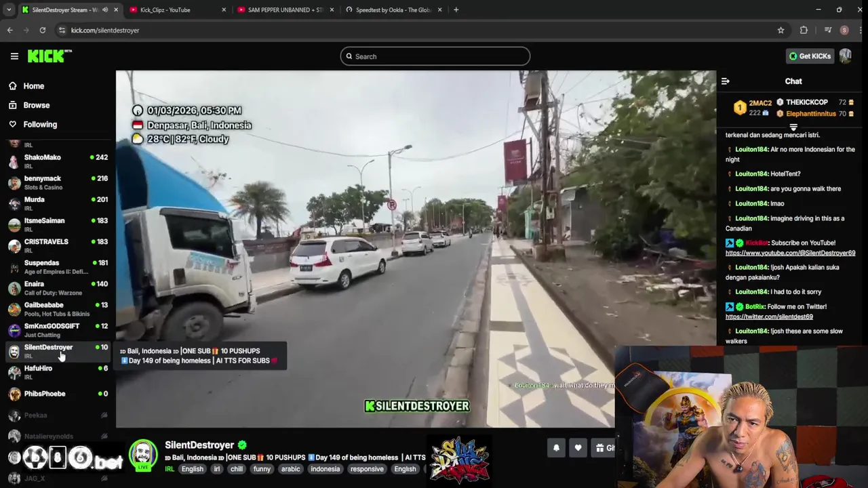Switch to Kick_Clipz YouTube tab
Viewport: 868px width, 488px height.
click(x=178, y=9)
